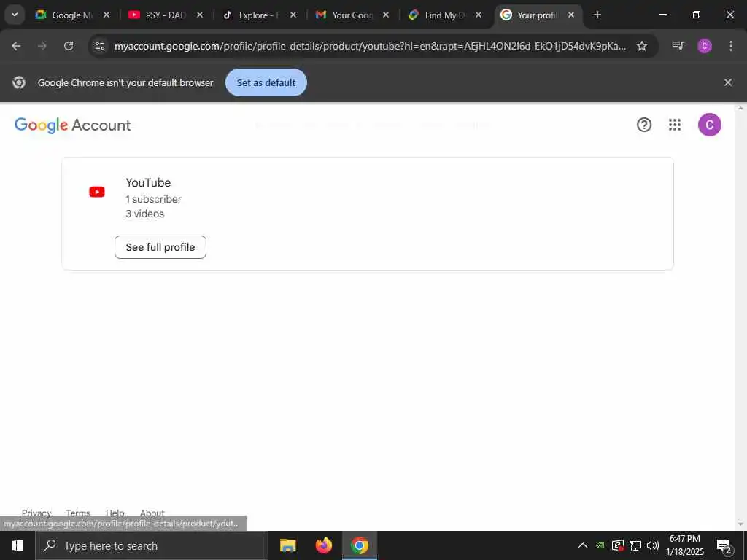This screenshot has width=747, height=560.
Task: Set Chrome as default browser
Action: 266,82
